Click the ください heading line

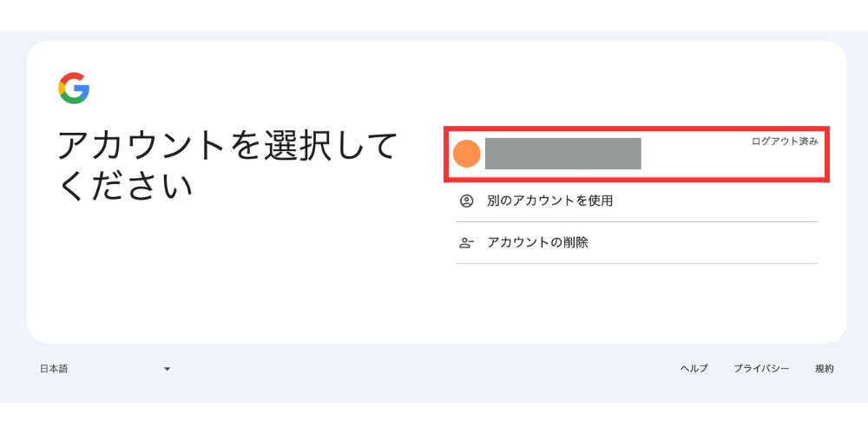point(125,186)
